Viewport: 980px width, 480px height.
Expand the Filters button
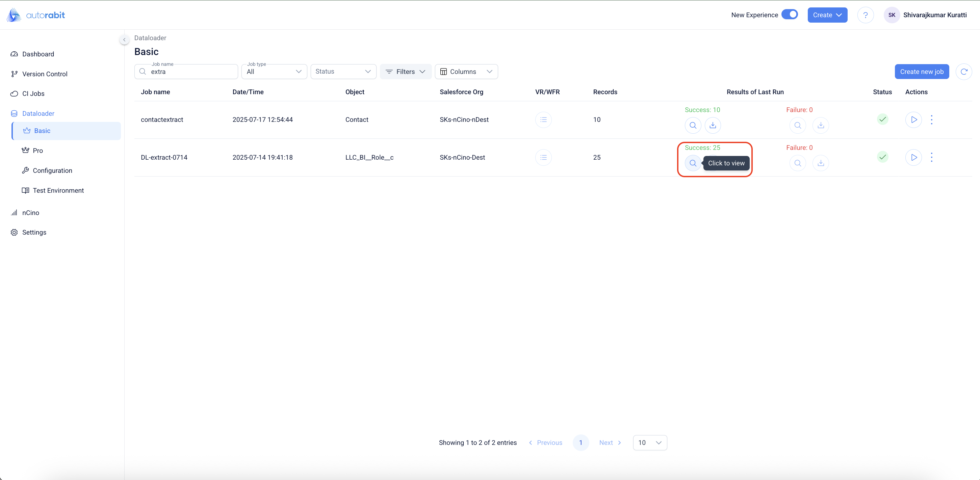click(405, 72)
